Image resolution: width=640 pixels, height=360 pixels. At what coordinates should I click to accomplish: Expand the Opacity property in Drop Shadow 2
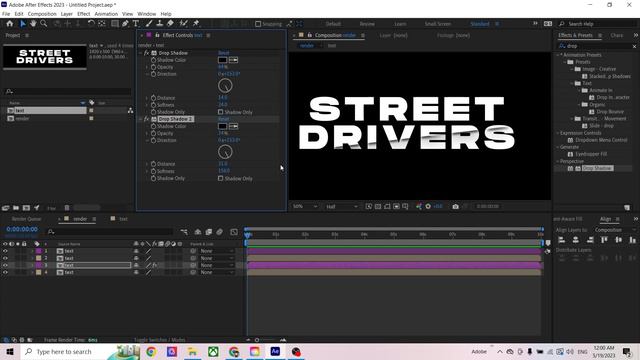[147, 133]
